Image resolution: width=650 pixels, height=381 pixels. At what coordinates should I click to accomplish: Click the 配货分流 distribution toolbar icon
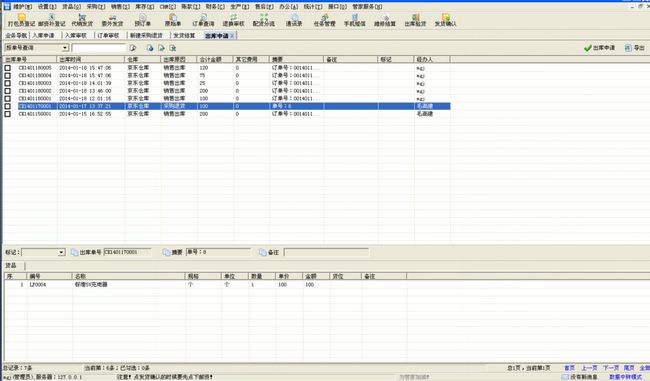pos(264,20)
